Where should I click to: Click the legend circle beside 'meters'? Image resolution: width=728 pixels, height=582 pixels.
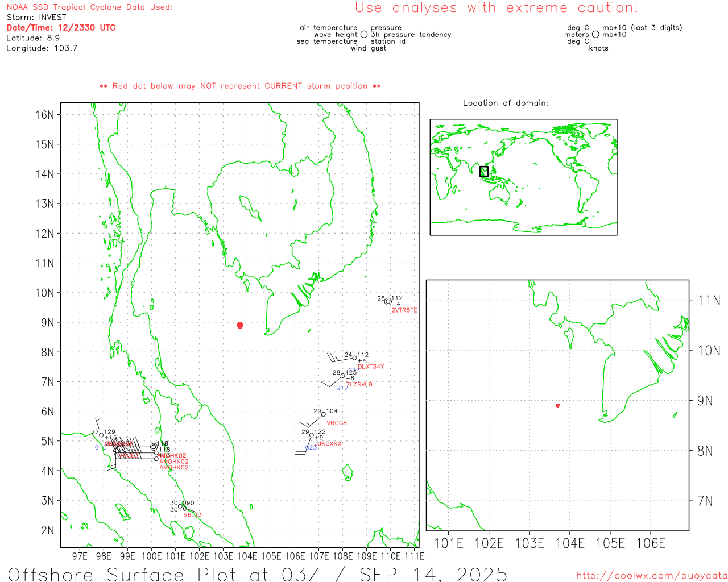tap(595, 35)
